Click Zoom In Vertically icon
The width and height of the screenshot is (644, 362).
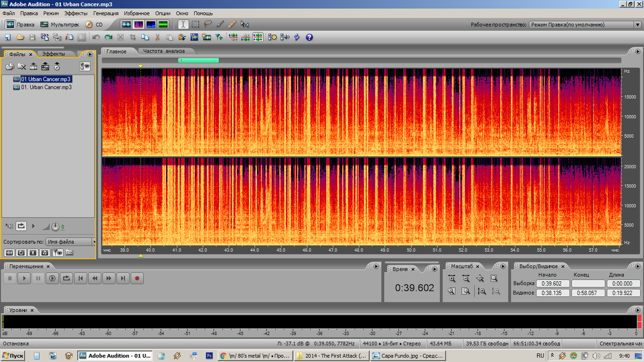[x=481, y=291]
